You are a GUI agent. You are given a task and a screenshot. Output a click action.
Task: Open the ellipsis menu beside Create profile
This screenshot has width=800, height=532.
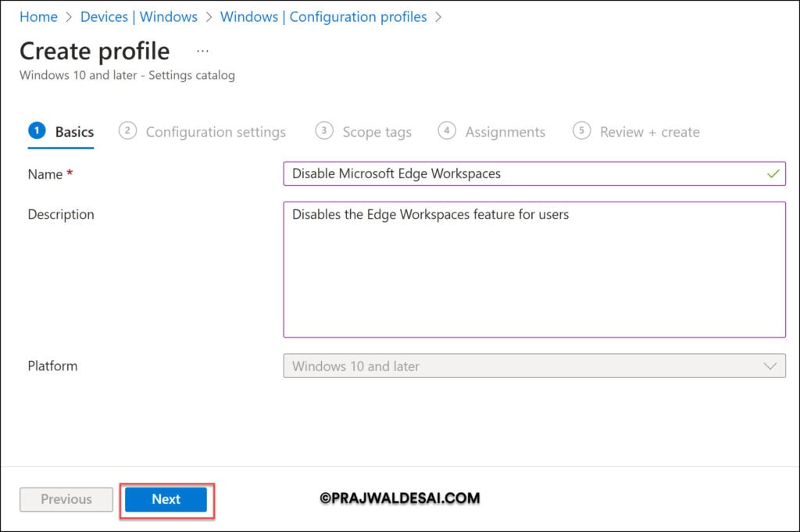click(202, 51)
